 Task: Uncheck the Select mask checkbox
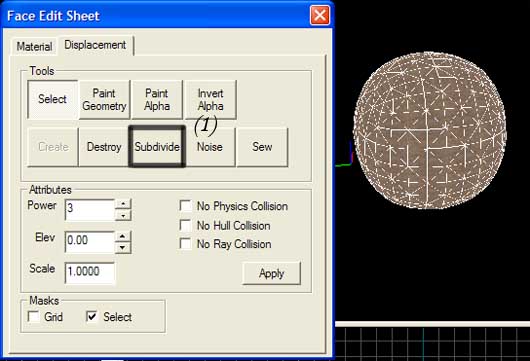click(x=92, y=317)
